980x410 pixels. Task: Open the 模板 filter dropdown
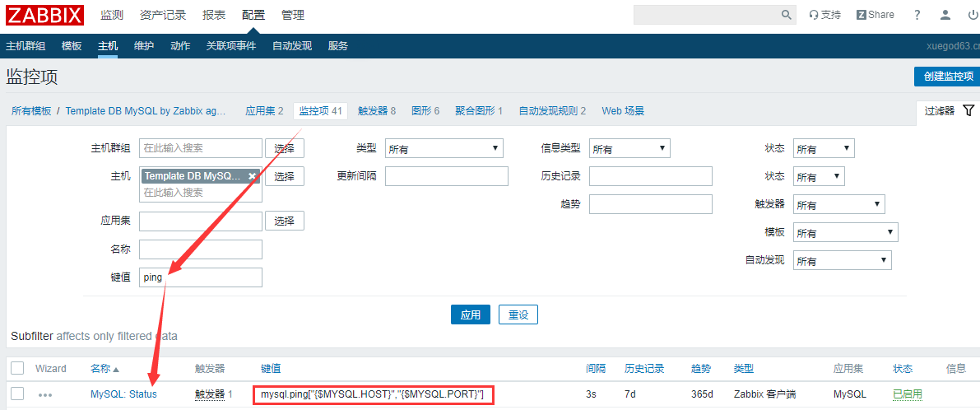(846, 232)
